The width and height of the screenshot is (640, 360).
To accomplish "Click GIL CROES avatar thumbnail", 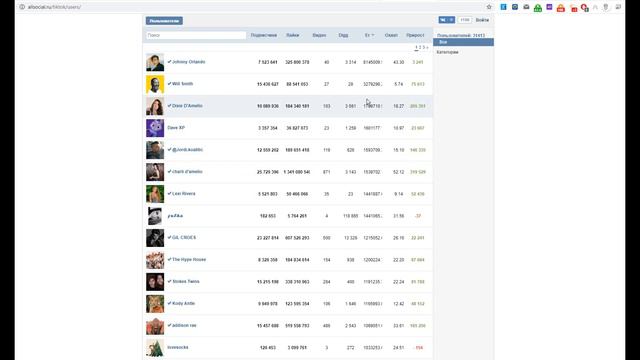I will tap(155, 238).
